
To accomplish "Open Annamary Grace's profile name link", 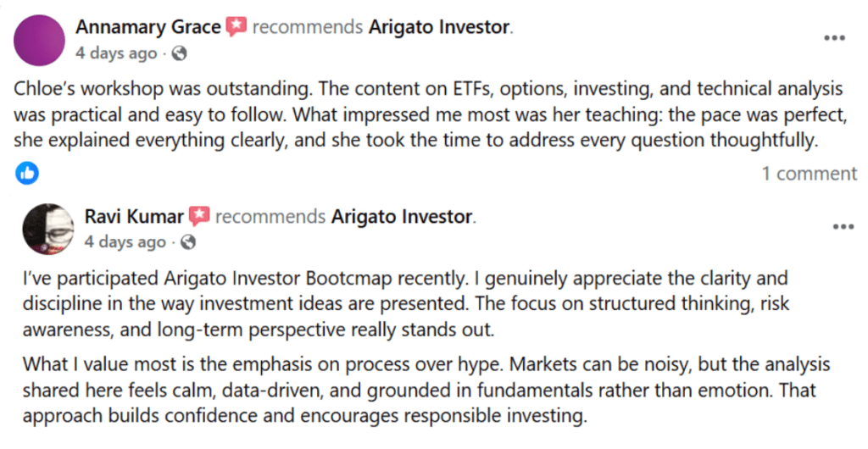I will point(148,27).
